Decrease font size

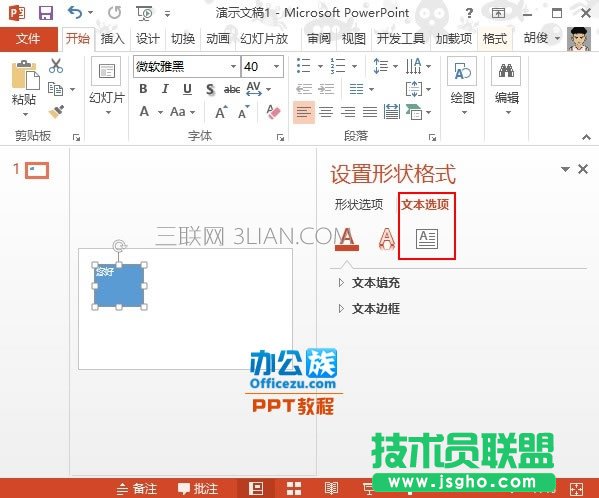244,112
